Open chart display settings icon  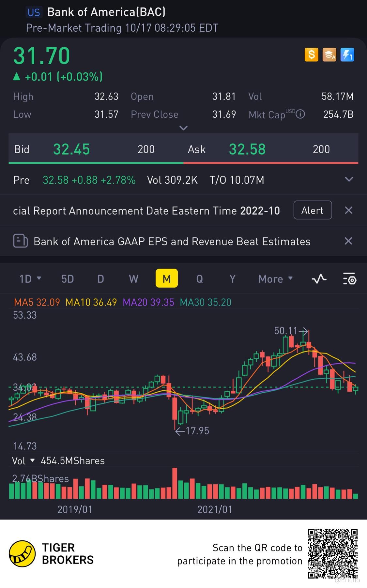(349, 279)
